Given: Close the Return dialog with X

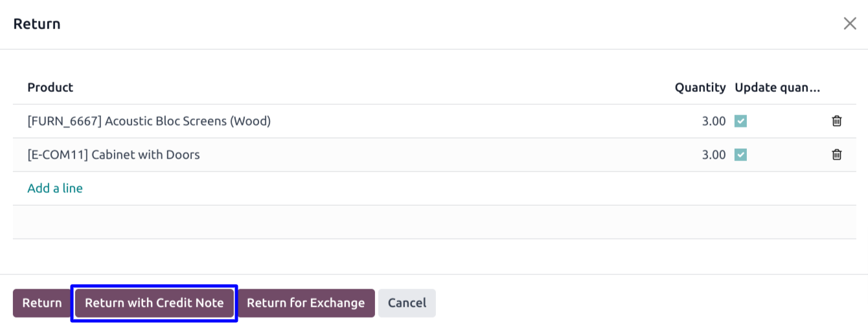Looking at the screenshot, I should [850, 24].
